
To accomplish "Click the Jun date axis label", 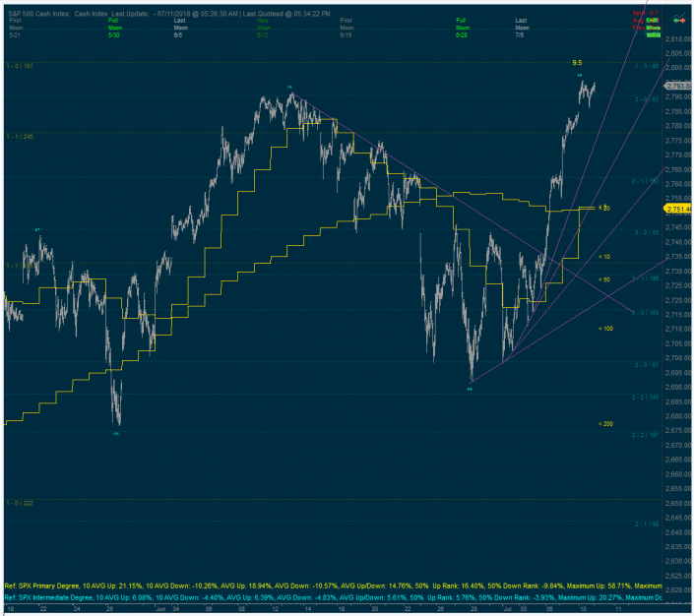I will click(161, 609).
